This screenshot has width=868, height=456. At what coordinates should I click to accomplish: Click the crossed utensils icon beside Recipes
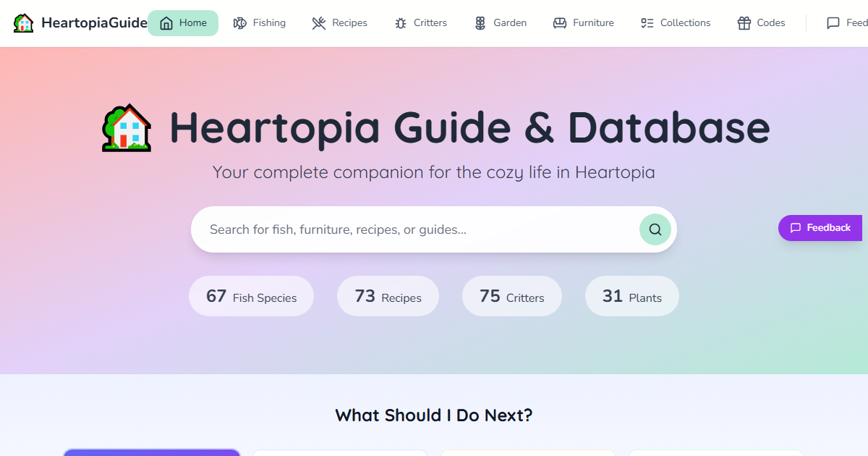click(318, 22)
